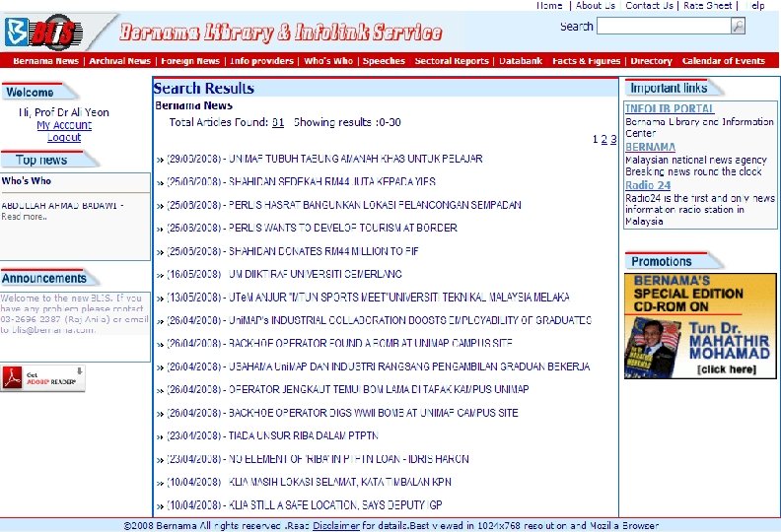Open My Account link
The height and width of the screenshot is (532, 781).
click(64, 125)
